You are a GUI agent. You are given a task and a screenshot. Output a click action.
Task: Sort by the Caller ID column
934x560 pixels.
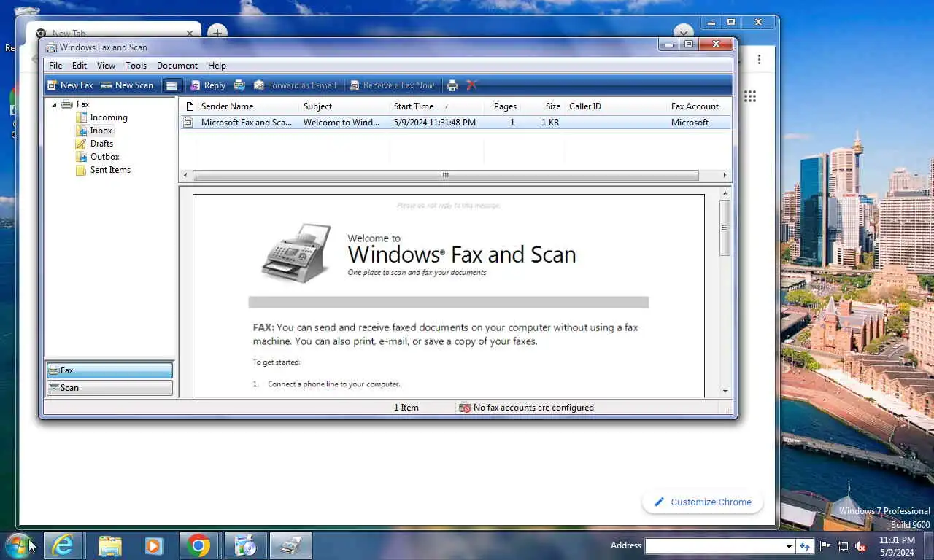pos(615,106)
